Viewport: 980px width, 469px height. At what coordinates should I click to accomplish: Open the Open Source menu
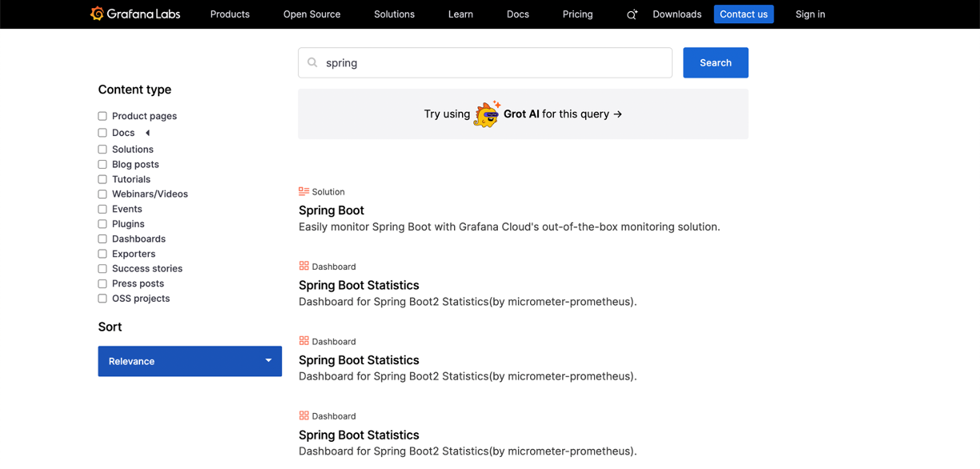[x=311, y=14]
